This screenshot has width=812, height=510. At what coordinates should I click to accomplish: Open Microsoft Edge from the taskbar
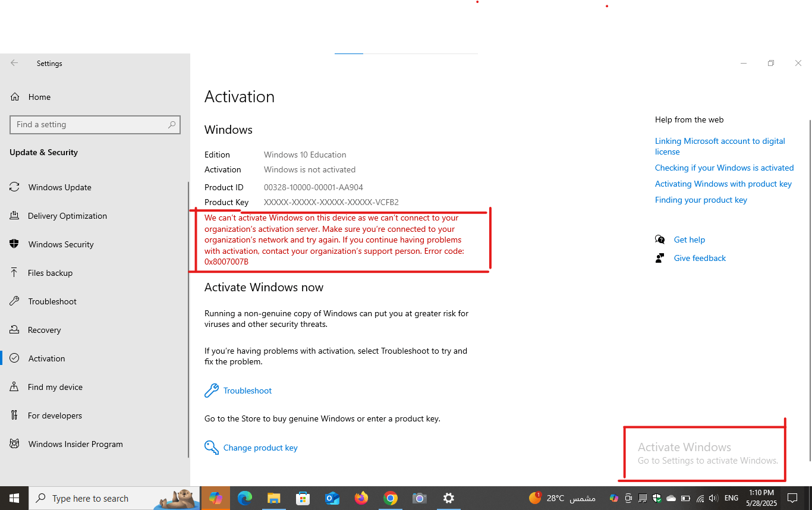245,498
